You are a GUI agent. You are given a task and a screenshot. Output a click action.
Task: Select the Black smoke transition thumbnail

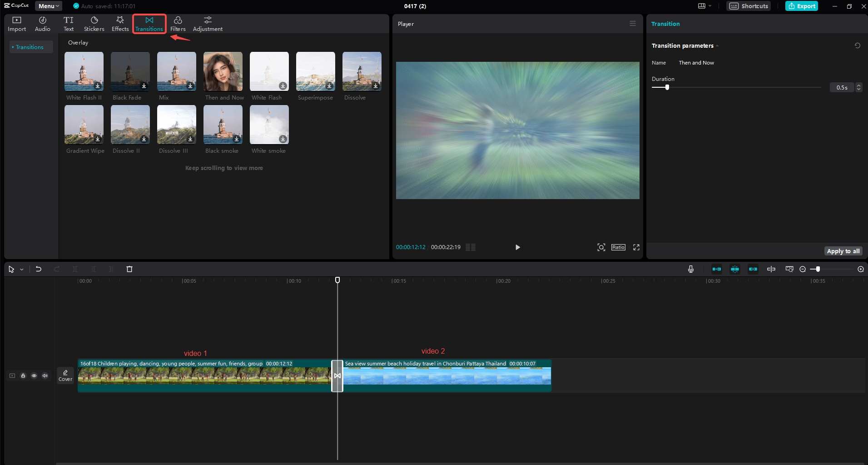click(222, 125)
